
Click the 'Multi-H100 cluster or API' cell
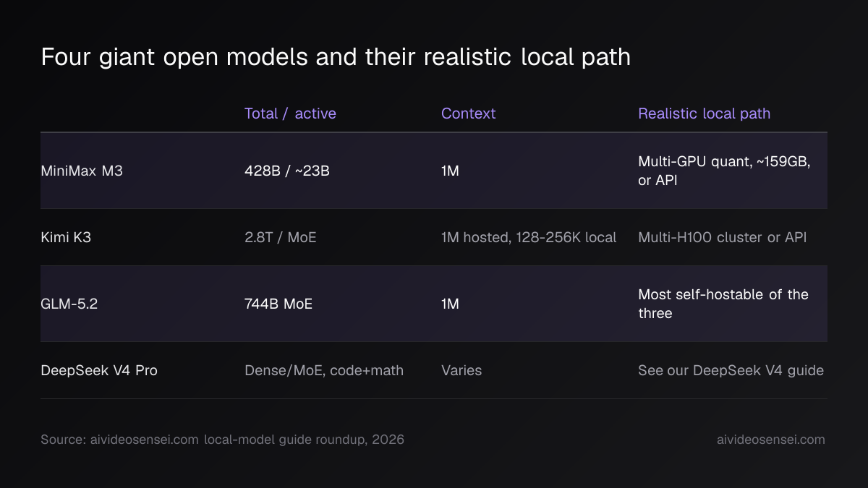722,237
